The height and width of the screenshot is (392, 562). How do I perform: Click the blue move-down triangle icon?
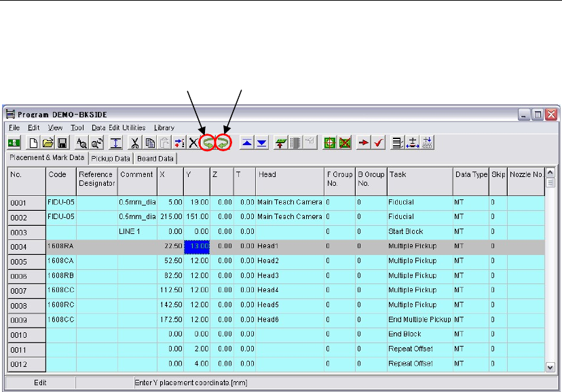[262, 143]
